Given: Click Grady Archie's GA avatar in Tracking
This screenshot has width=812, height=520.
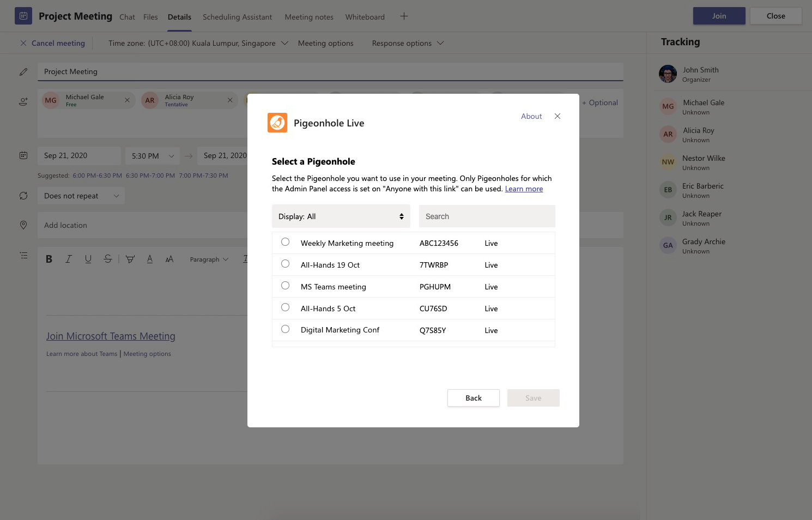Looking at the screenshot, I should tap(668, 245).
